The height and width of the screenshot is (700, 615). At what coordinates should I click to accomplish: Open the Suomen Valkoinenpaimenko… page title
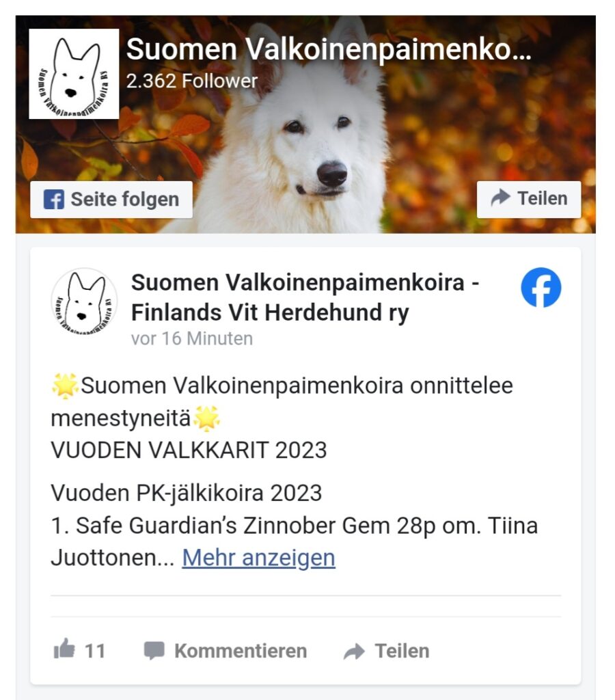(329, 49)
